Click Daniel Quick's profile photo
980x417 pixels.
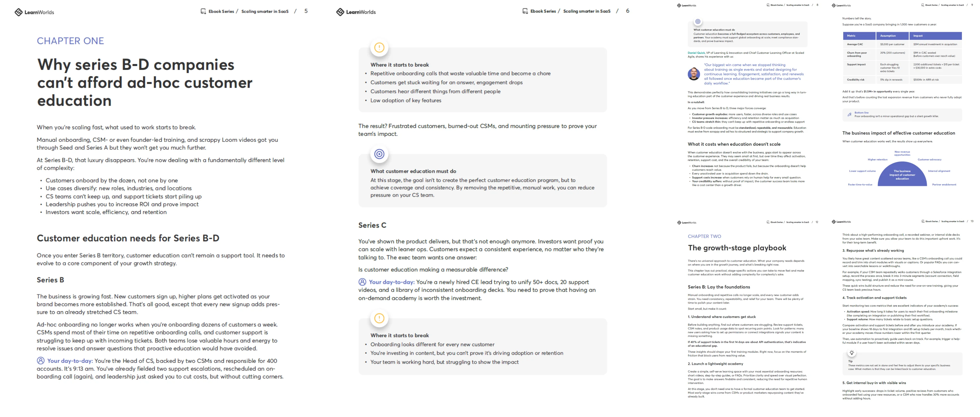(x=694, y=74)
